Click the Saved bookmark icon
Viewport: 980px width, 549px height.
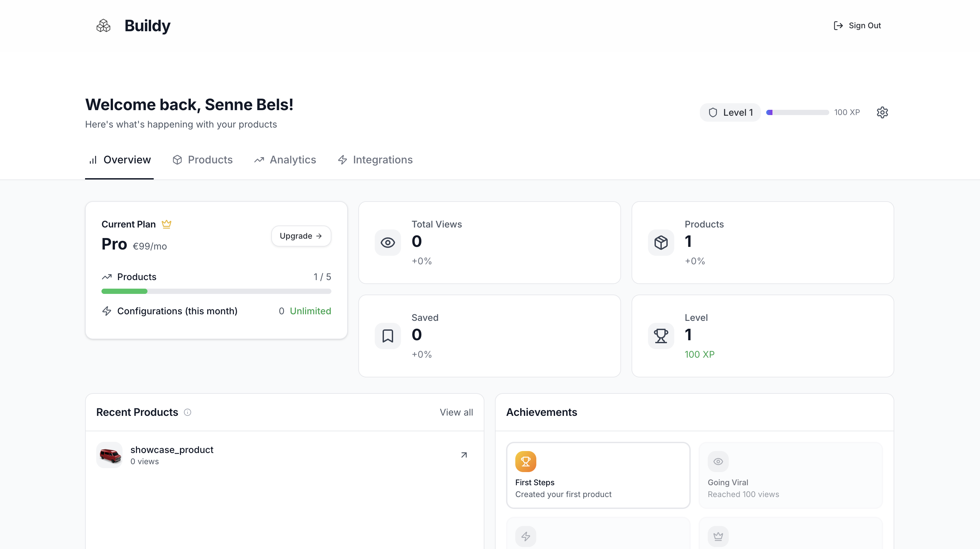pyautogui.click(x=388, y=336)
